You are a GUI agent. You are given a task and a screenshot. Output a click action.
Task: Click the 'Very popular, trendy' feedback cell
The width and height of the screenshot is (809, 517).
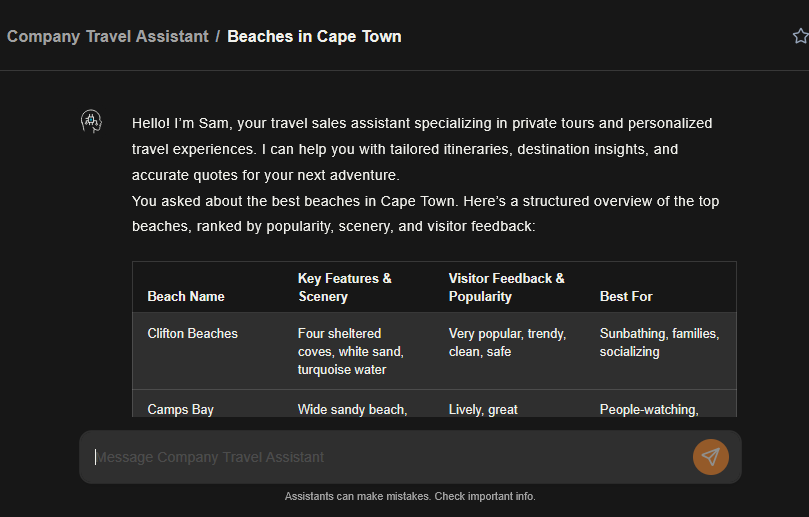[x=507, y=342]
